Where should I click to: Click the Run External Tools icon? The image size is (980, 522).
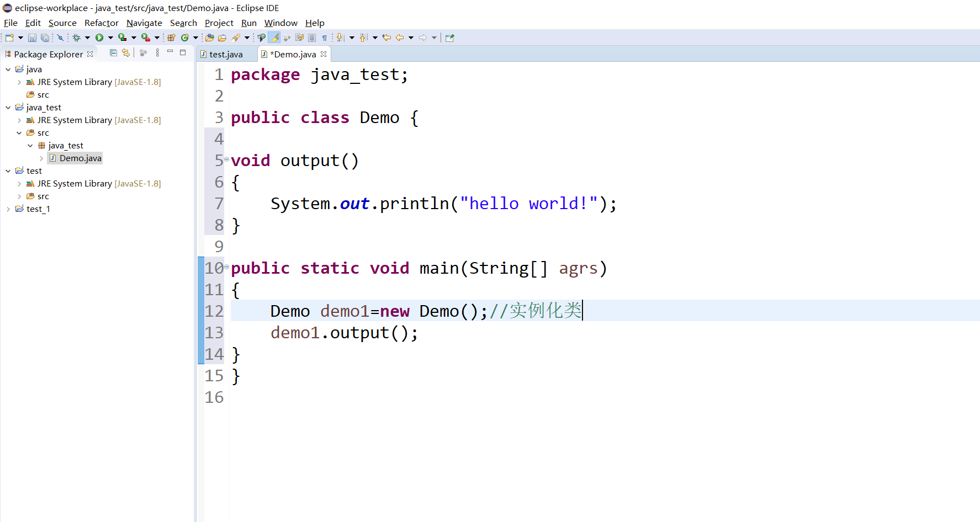coord(145,38)
